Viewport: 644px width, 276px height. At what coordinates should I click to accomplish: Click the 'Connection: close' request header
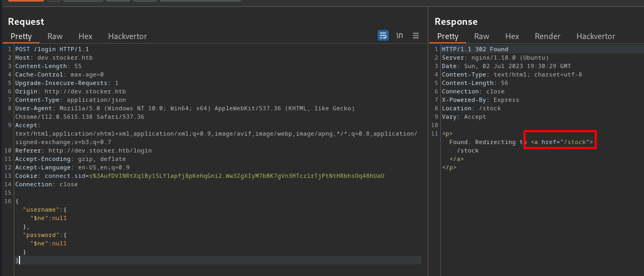click(x=46, y=184)
